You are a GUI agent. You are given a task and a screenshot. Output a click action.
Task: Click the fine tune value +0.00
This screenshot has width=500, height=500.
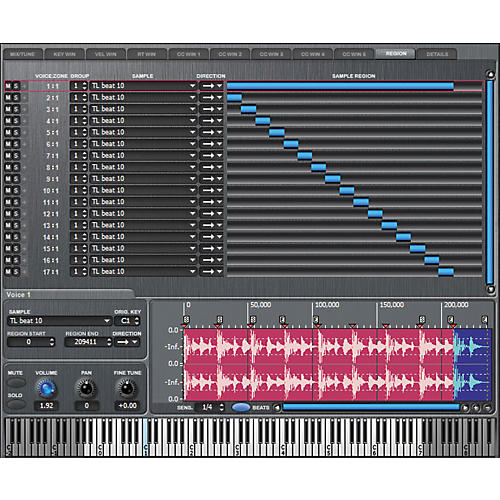coord(127,406)
